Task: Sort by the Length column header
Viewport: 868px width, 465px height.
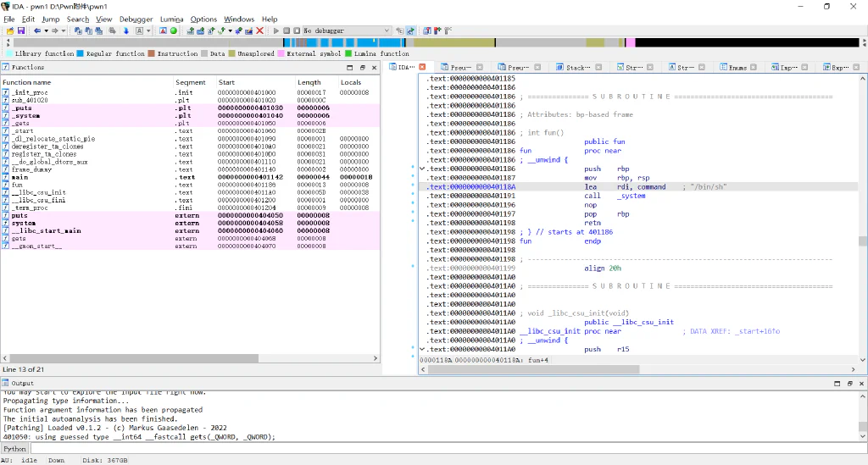Action: click(x=317, y=82)
